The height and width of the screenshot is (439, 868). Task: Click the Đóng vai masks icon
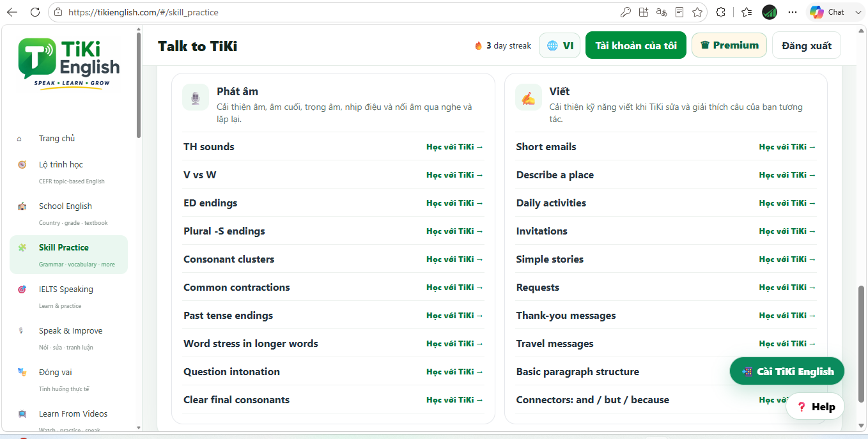[22, 373]
